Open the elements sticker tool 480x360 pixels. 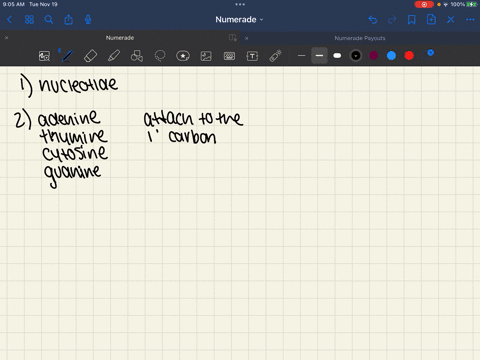click(183, 56)
